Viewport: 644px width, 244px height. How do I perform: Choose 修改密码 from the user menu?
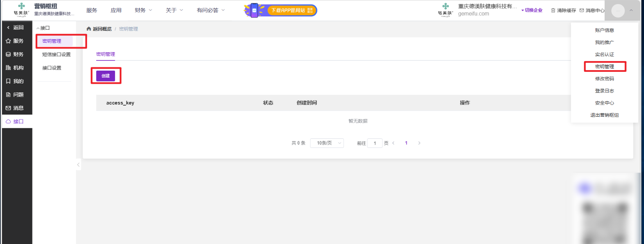click(604, 78)
